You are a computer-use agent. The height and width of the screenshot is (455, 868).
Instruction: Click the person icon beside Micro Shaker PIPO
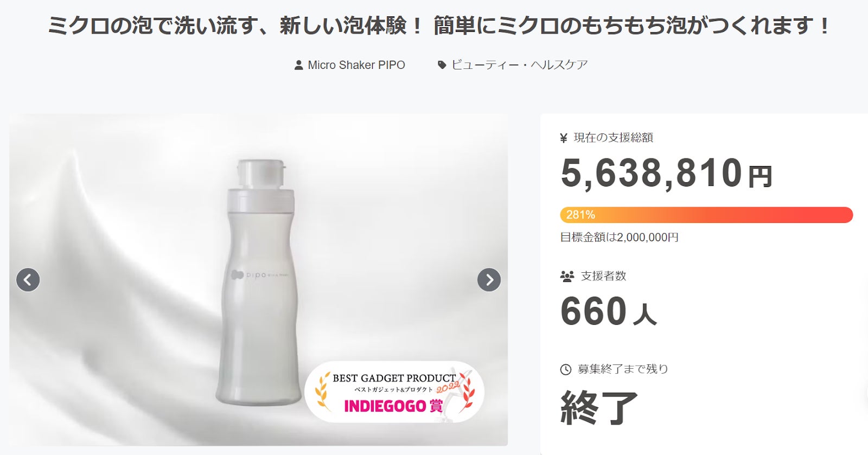[298, 65]
